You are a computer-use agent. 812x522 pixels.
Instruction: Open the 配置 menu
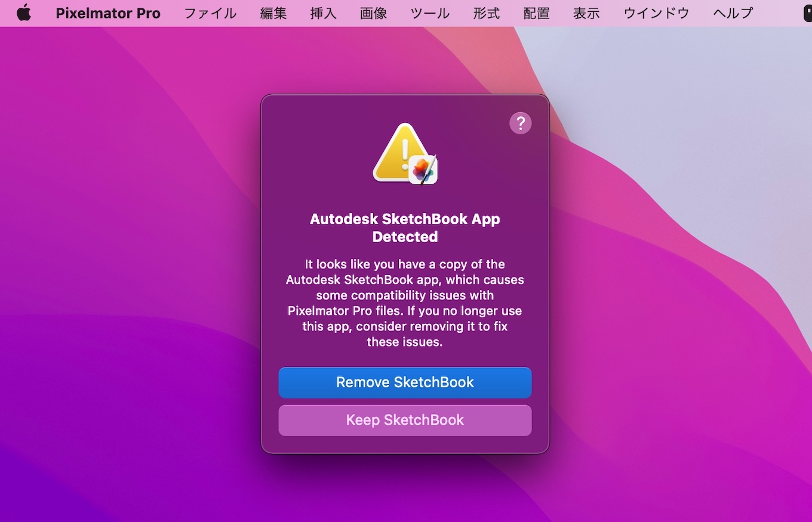point(536,13)
